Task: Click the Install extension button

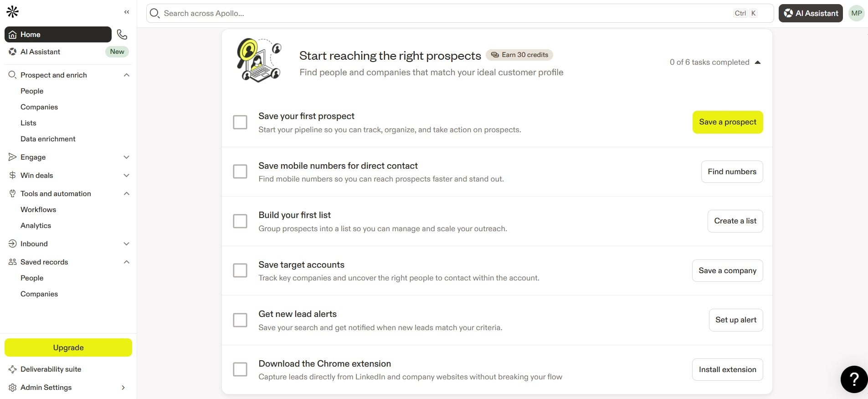Action: [728, 370]
